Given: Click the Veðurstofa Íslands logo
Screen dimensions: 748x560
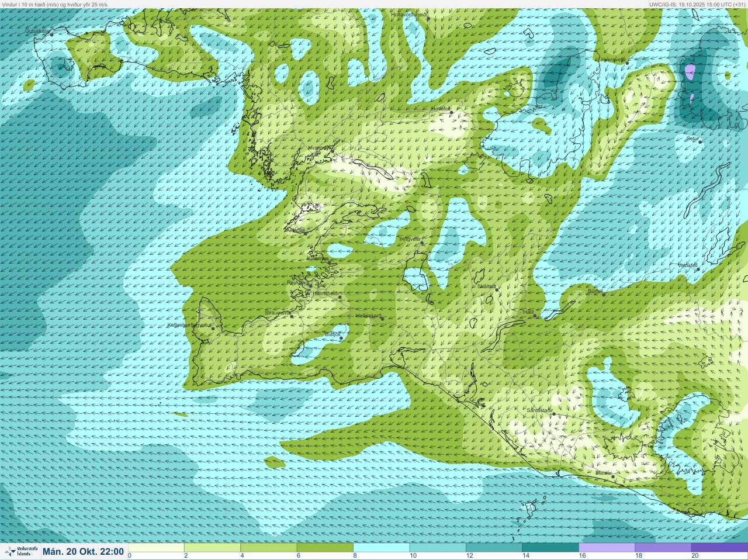Looking at the screenshot, I should (x=20, y=551).
